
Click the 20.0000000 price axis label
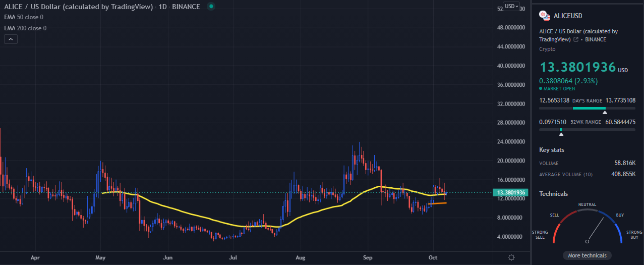tap(512, 161)
